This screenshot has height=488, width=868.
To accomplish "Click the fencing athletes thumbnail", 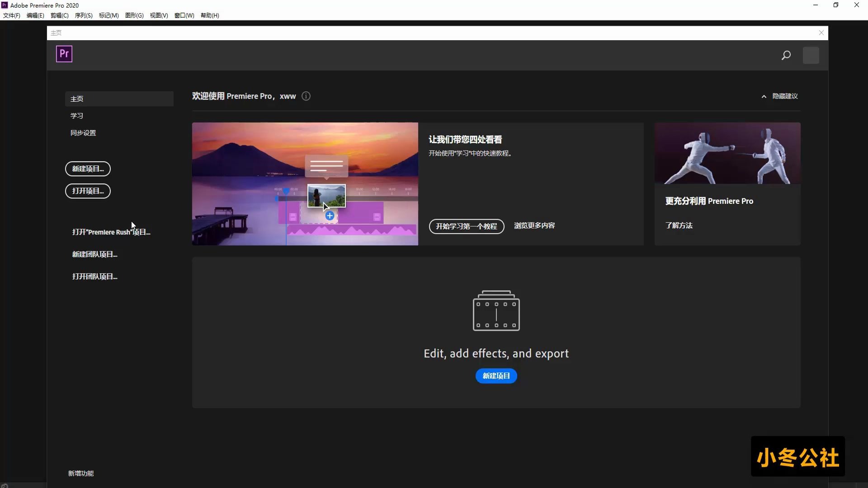I will 727,153.
